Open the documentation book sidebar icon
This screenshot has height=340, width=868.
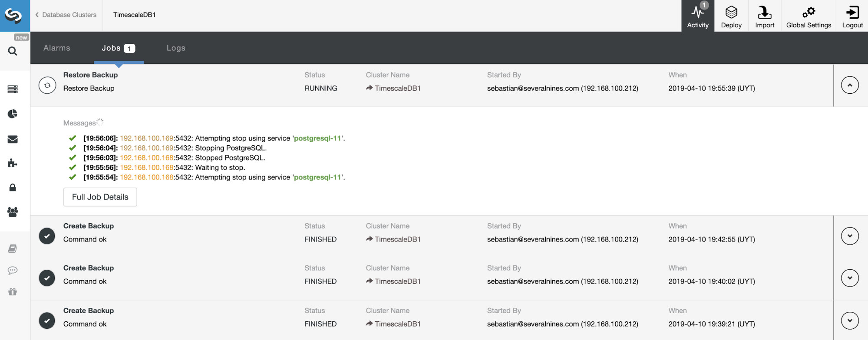[x=13, y=248]
